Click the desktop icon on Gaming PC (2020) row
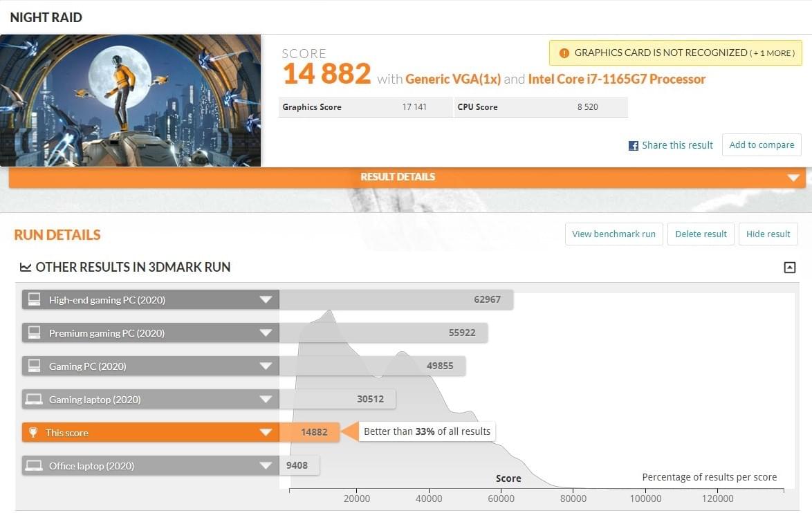Image resolution: width=812 pixels, height=513 pixels. [34, 366]
